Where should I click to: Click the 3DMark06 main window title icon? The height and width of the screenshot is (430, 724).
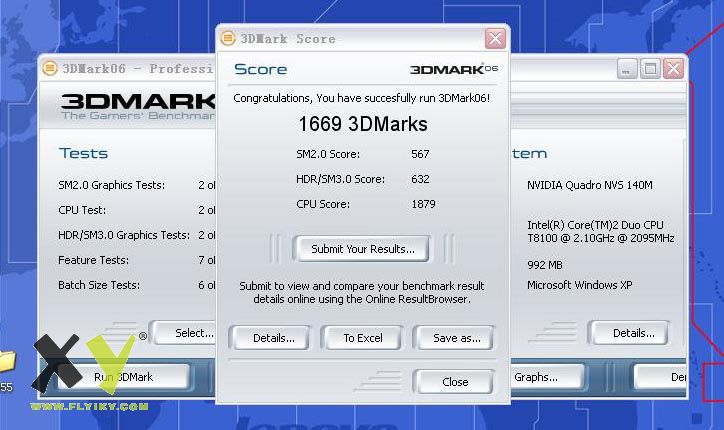50,68
